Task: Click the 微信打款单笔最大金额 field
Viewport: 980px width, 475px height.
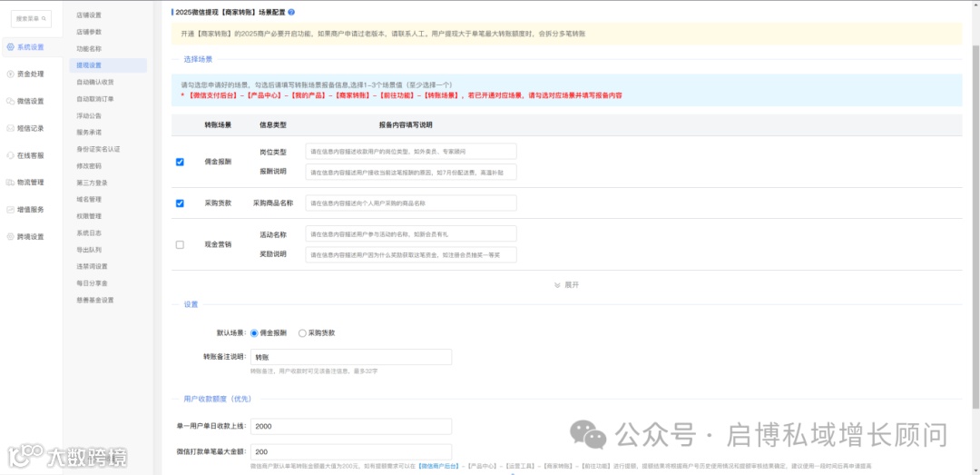Action: coord(350,452)
